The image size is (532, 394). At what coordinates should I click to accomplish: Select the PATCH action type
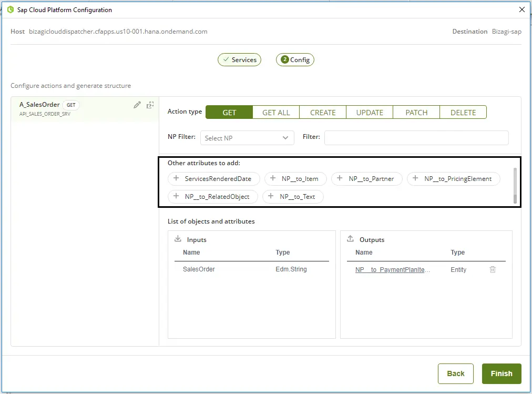click(x=417, y=113)
